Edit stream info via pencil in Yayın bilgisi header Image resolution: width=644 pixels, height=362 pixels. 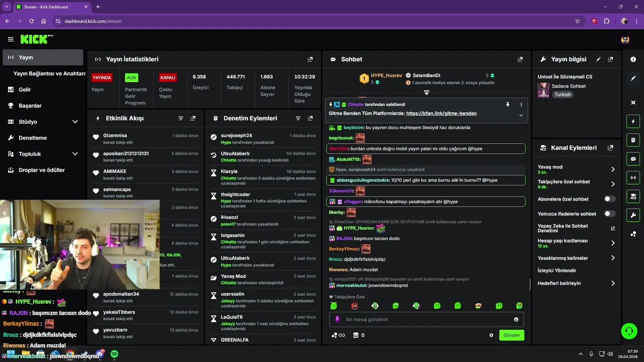[x=598, y=59]
